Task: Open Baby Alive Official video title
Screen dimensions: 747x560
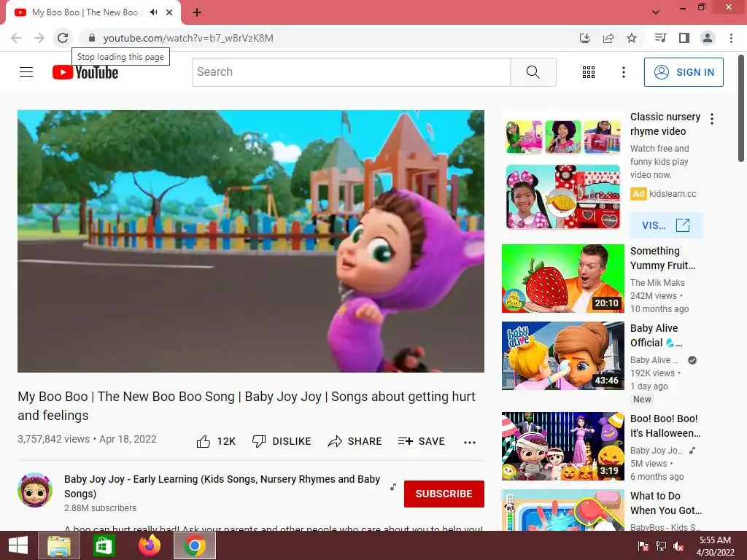Action: [x=656, y=335]
